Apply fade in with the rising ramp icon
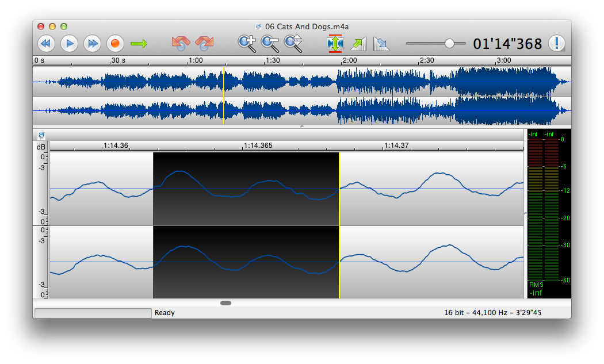604x364 pixels. pos(358,44)
